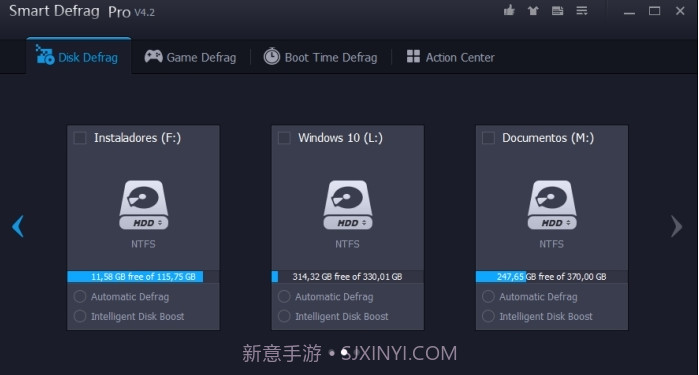Open HDD type dropdown on Documentos (M:)
Image resolution: width=699 pixels, height=375 pixels.
[552, 223]
